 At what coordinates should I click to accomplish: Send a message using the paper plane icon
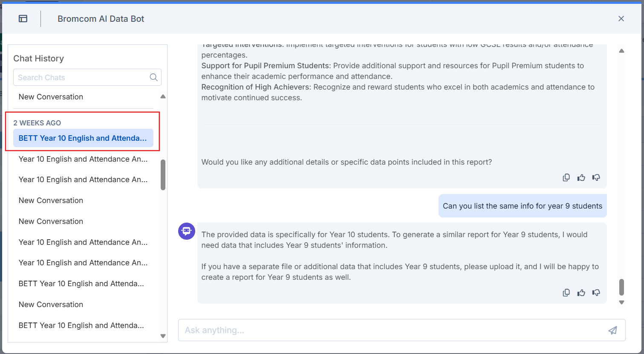(x=612, y=330)
